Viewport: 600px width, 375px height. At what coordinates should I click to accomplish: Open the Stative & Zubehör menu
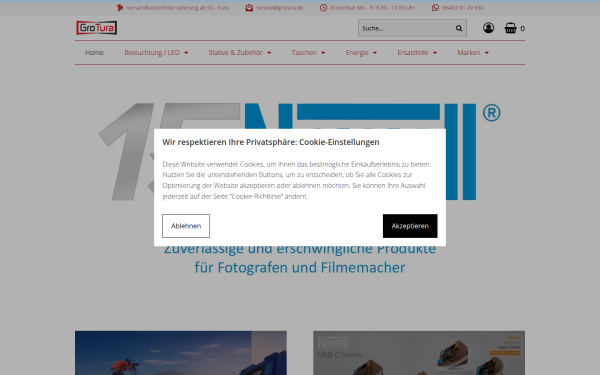point(235,52)
